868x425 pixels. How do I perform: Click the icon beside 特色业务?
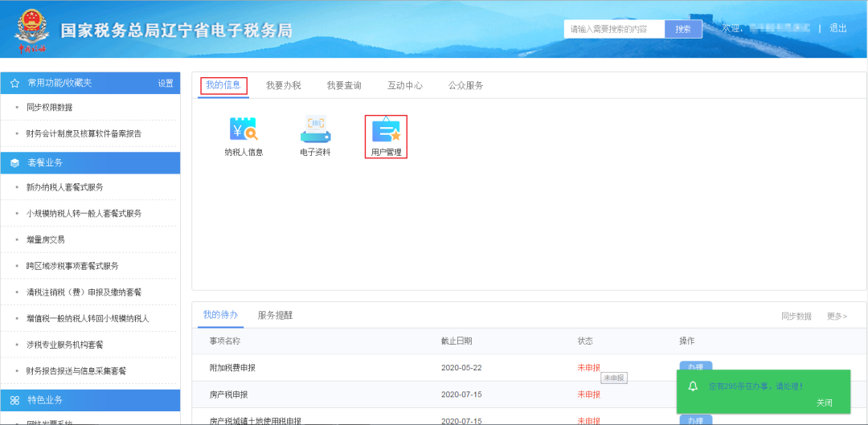coord(15,400)
